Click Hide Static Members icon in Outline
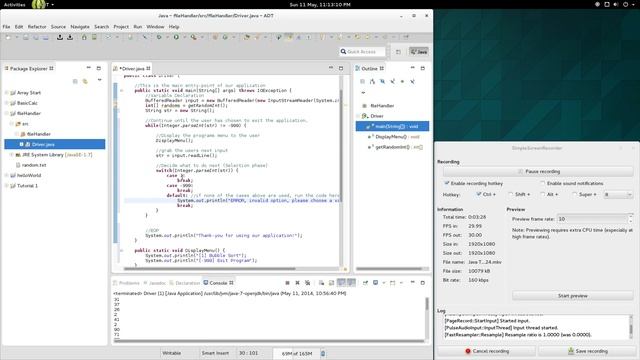The image size is (640, 360). pos(392,81)
